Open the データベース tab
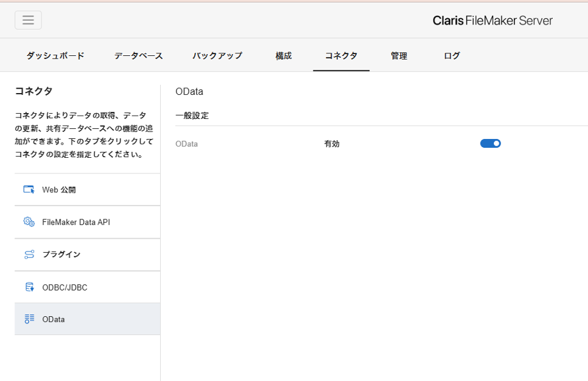Image resolution: width=588 pixels, height=381 pixels. 138,56
